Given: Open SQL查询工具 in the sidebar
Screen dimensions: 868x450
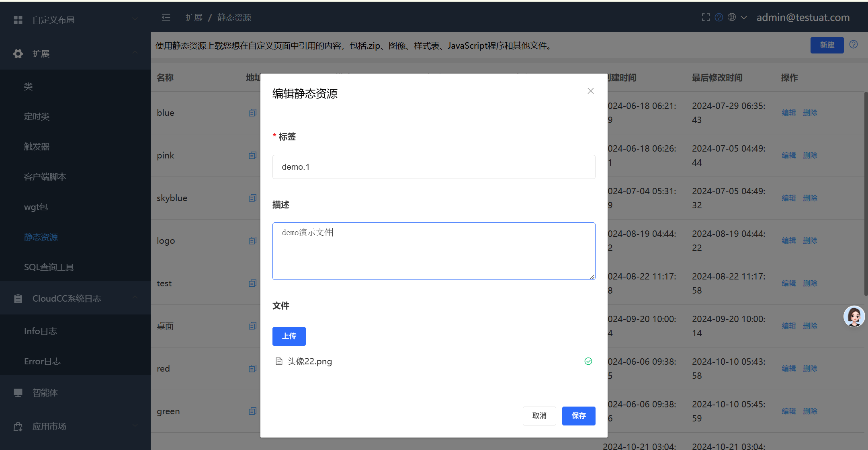Looking at the screenshot, I should (49, 267).
